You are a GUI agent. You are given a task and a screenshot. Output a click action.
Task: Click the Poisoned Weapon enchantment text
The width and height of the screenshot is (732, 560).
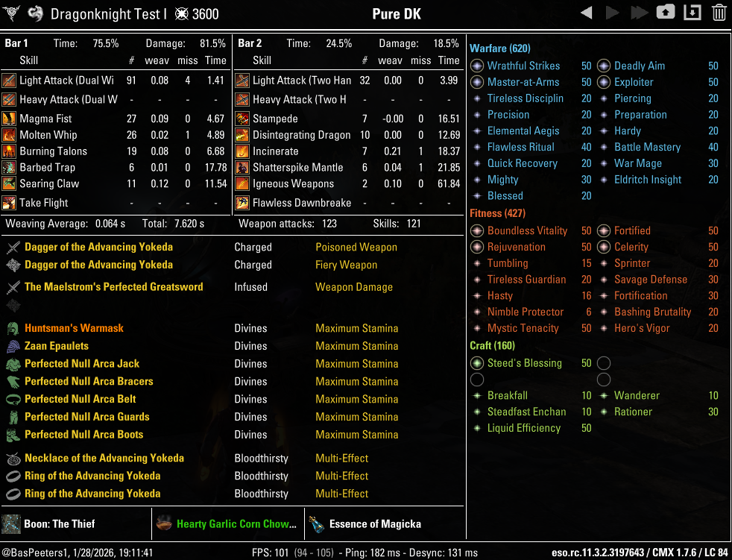[x=356, y=247]
